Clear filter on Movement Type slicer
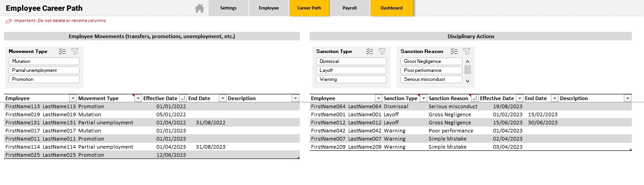Viewport: 644px width, 185px height. point(75,52)
